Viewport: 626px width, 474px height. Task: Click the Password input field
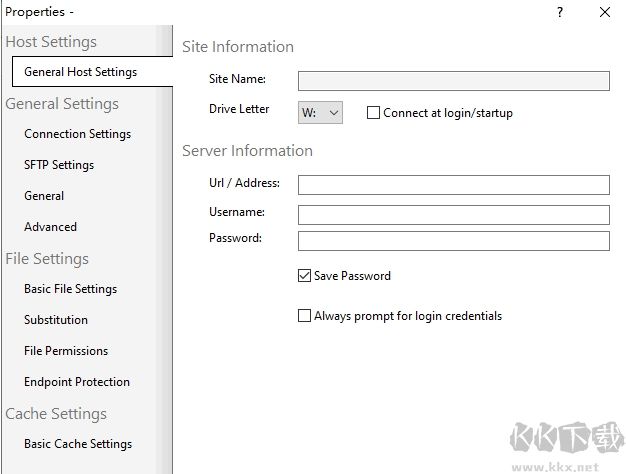click(453, 241)
